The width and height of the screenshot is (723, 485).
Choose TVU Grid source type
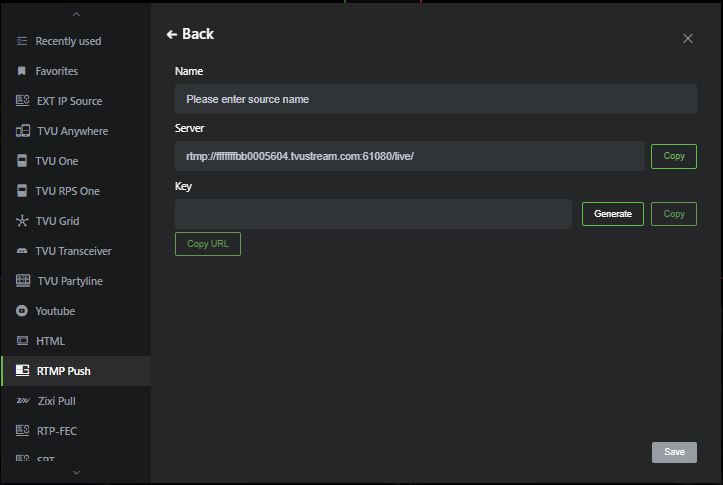(x=76, y=221)
